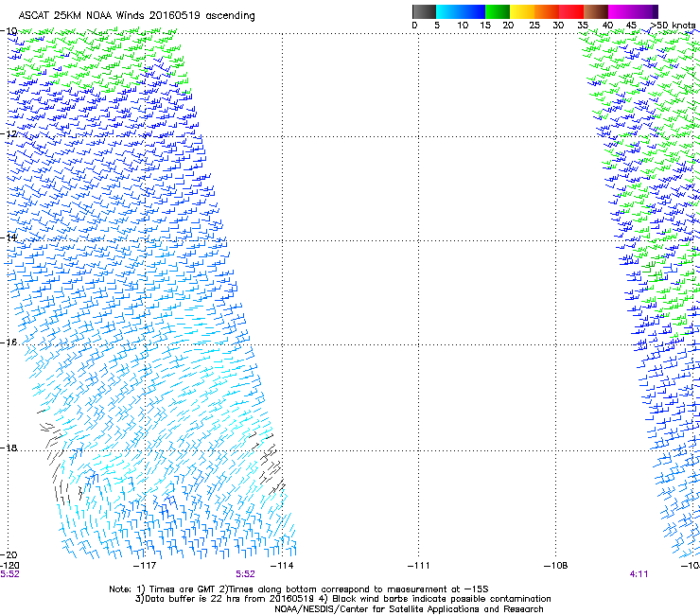Click latitude label -16
The width and height of the screenshot is (700, 615).
tap(9, 343)
